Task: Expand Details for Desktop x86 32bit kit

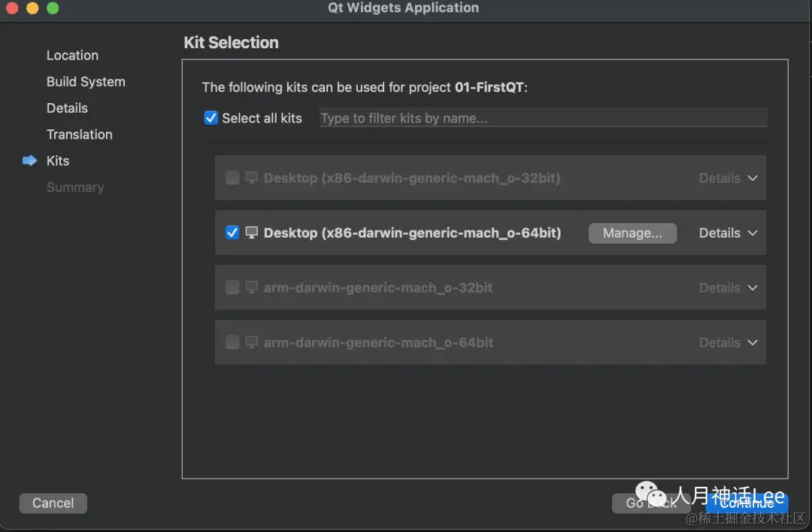Action: (728, 178)
